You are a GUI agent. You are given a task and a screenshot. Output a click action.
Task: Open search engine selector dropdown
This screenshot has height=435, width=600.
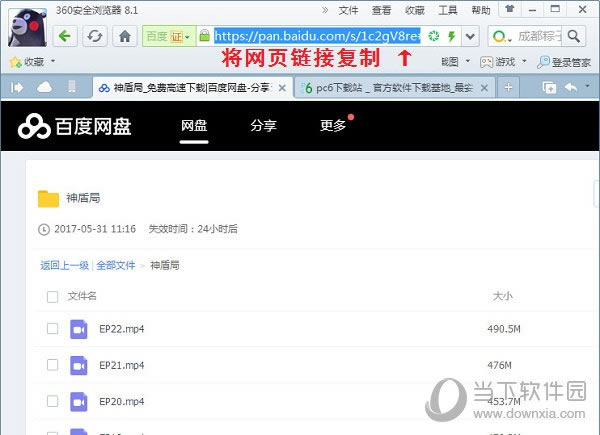click(x=502, y=37)
